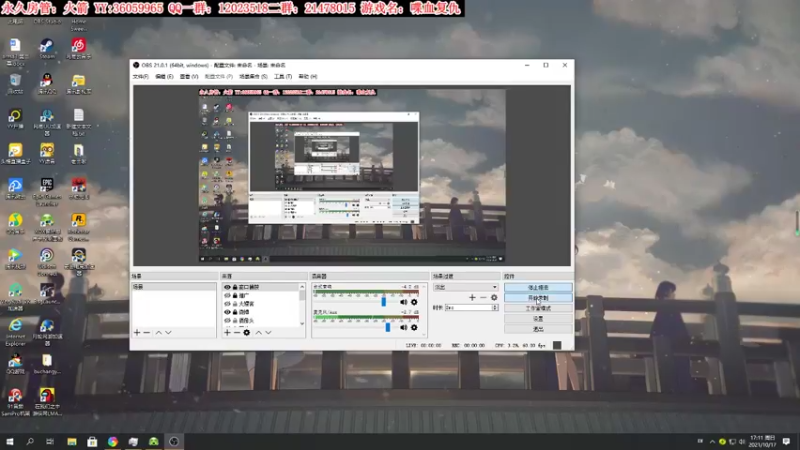Open Windows Start menu
Screen dimensions: 800x450
tap(10, 442)
